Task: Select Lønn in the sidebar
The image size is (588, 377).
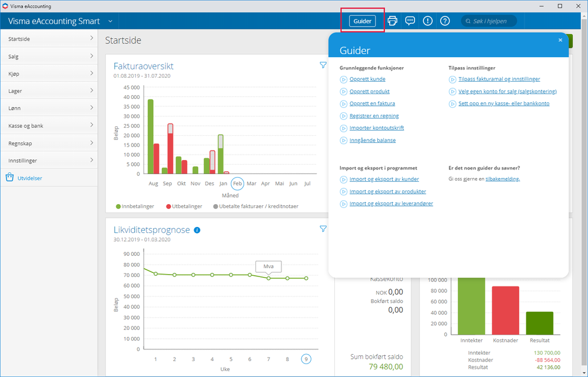Action: (x=48, y=108)
